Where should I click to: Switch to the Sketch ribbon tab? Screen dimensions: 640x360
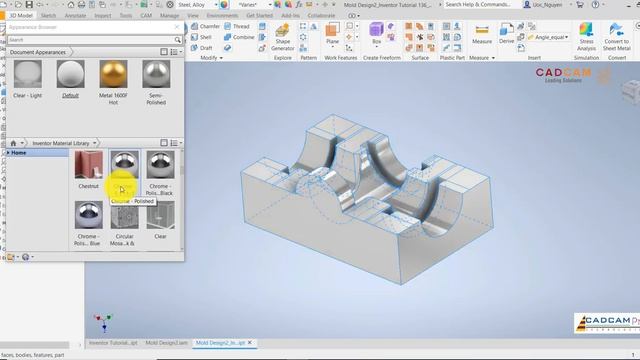(x=48, y=16)
